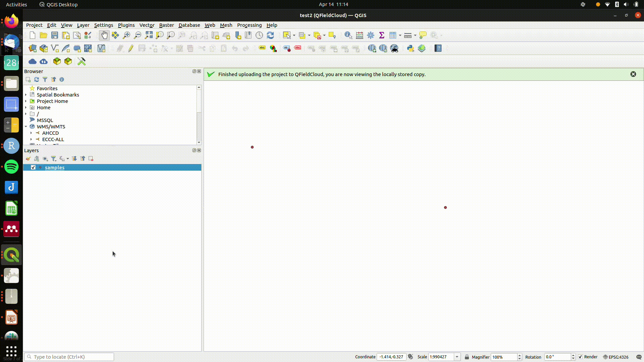The width and height of the screenshot is (644, 362).
Task: Open the Field Calculator
Action: click(x=359, y=35)
